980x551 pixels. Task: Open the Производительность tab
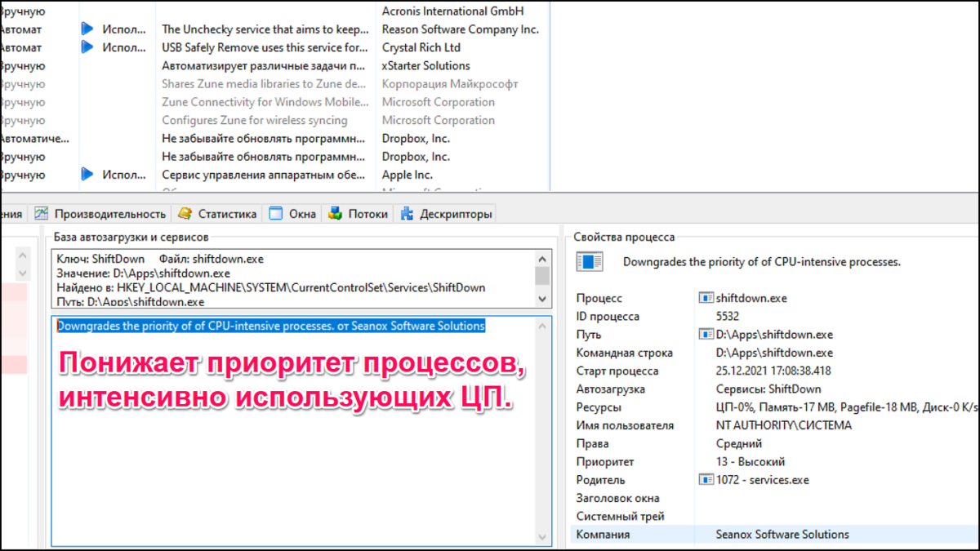tap(100, 214)
